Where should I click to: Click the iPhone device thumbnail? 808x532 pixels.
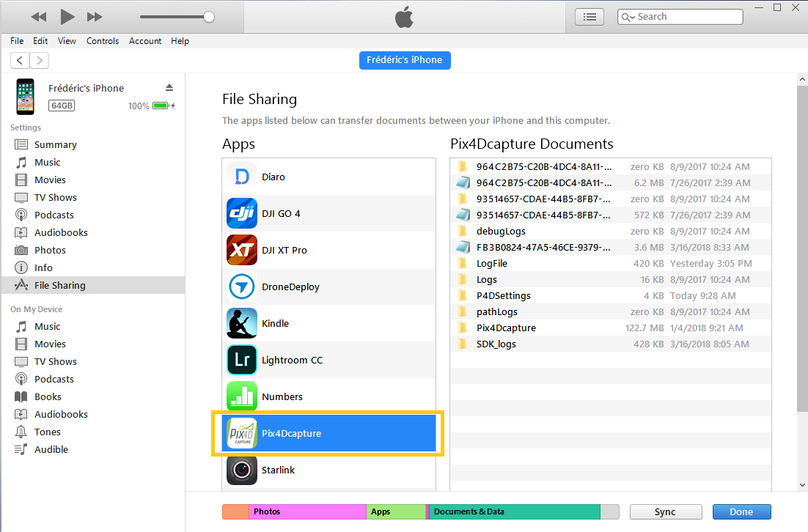(x=25, y=96)
